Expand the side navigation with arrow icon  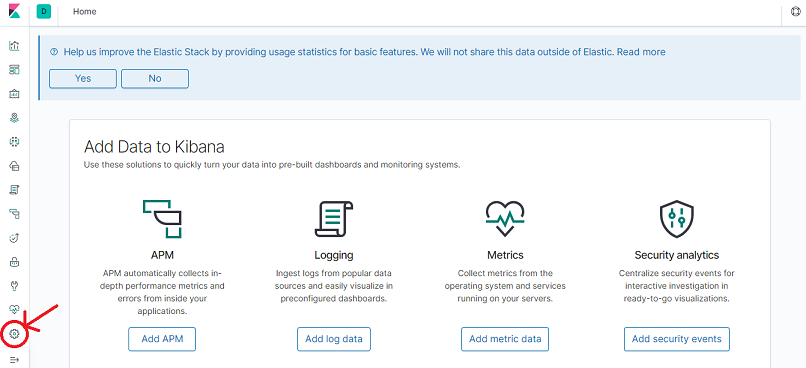click(14, 359)
